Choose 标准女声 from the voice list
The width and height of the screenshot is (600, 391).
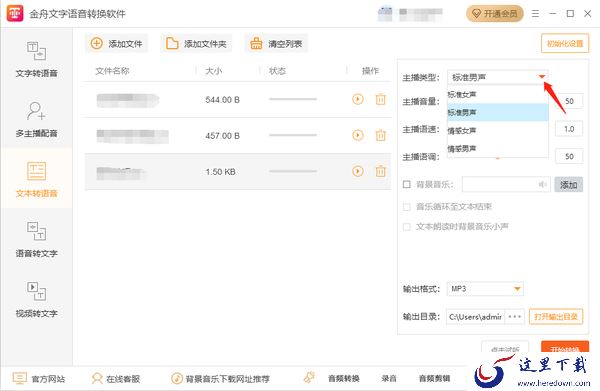tap(498, 94)
